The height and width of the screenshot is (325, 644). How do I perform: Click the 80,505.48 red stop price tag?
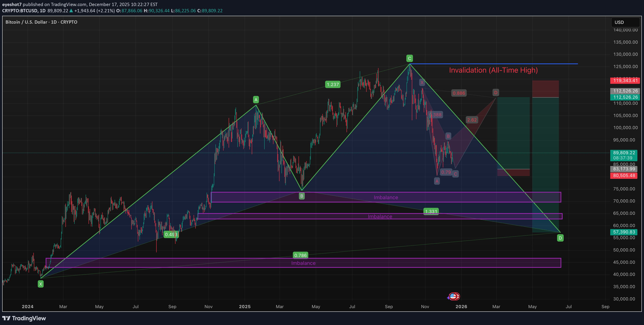624,176
